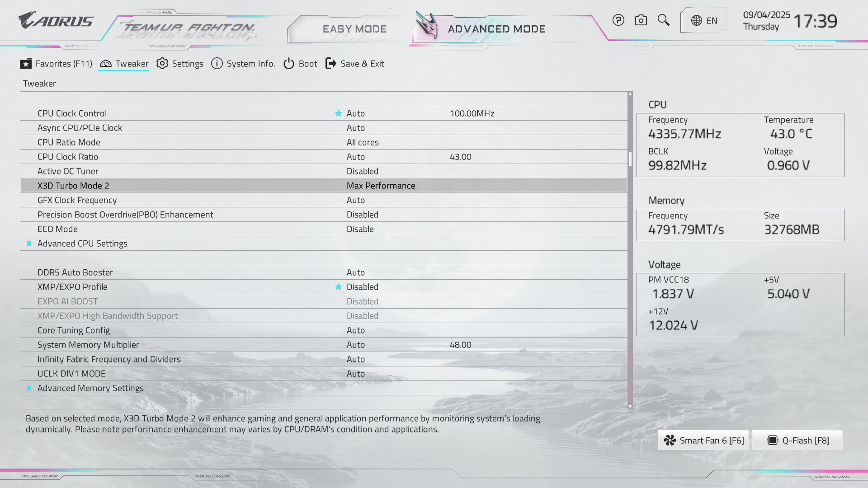
Task: Open the Settings menu tab
Action: point(180,64)
